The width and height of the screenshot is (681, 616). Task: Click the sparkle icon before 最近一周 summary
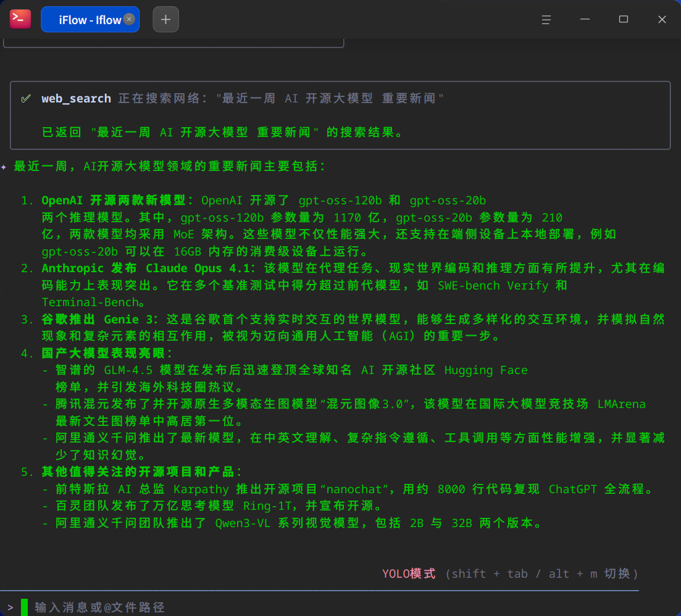[4, 167]
